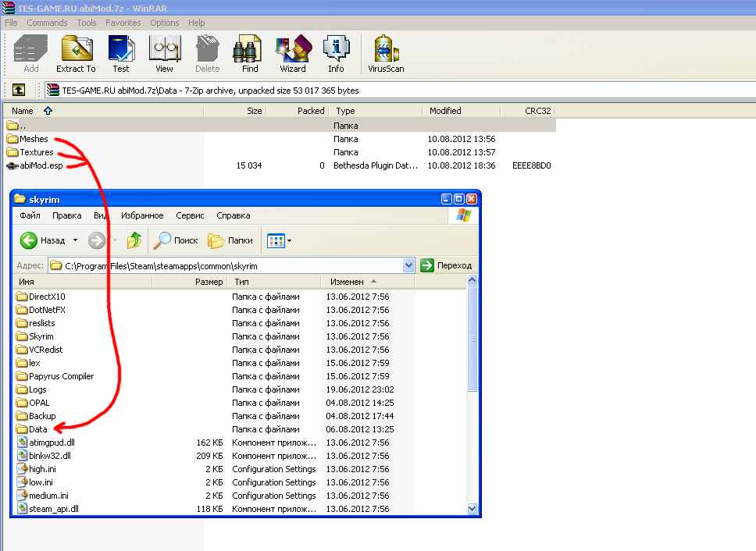The image size is (756, 551).
Task: Show archive Info
Action: pyautogui.click(x=336, y=54)
